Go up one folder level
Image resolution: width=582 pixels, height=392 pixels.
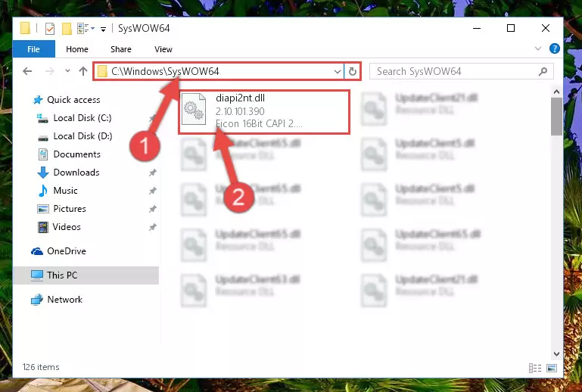(83, 71)
